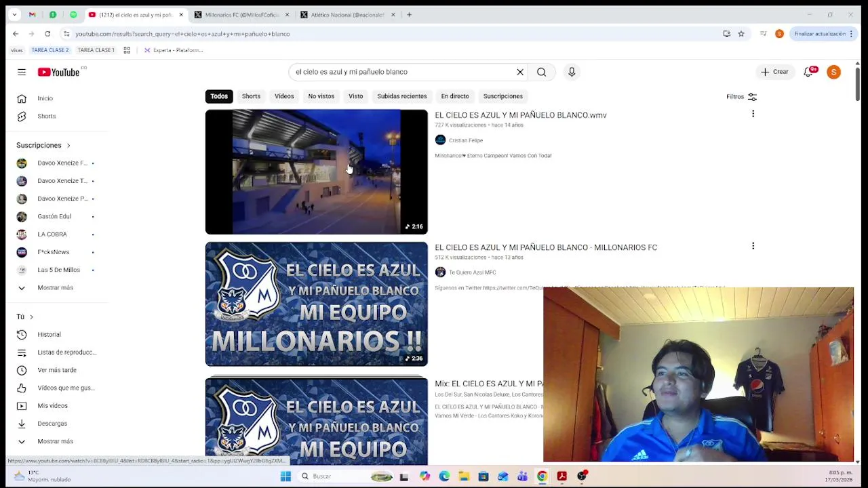Image resolution: width=868 pixels, height=488 pixels.
Task: Play the 2:36 Millonarios thumbnail
Action: coord(317,304)
